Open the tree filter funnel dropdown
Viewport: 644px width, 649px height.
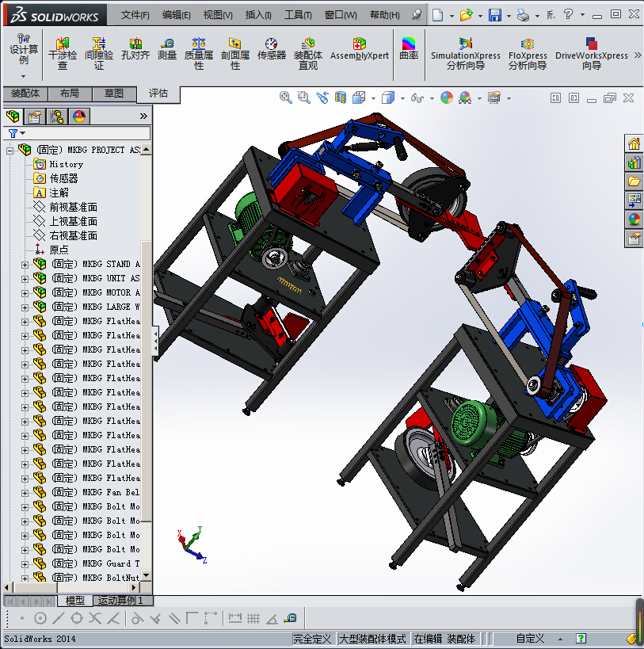[17, 133]
